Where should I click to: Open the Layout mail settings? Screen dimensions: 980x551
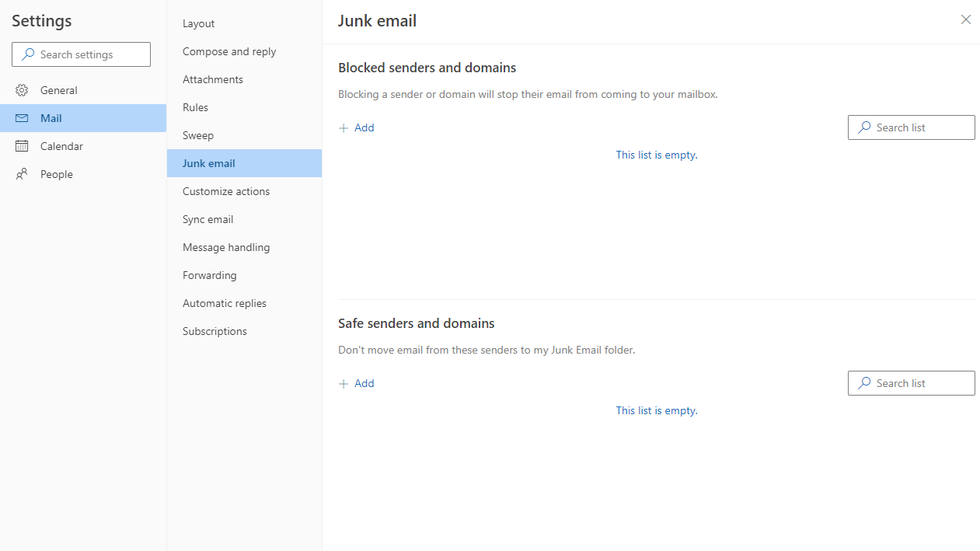(x=244, y=23)
